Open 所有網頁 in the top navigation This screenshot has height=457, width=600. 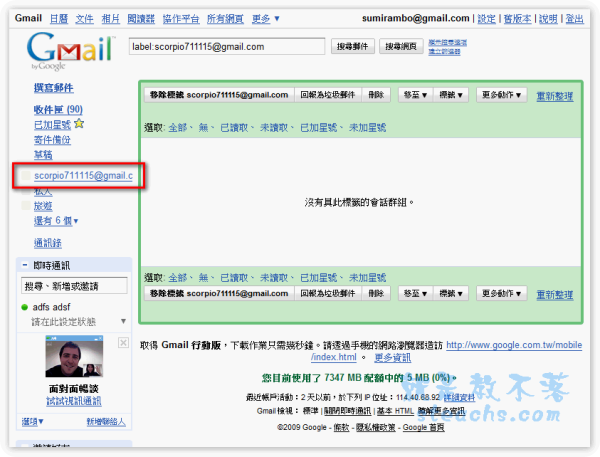225,18
